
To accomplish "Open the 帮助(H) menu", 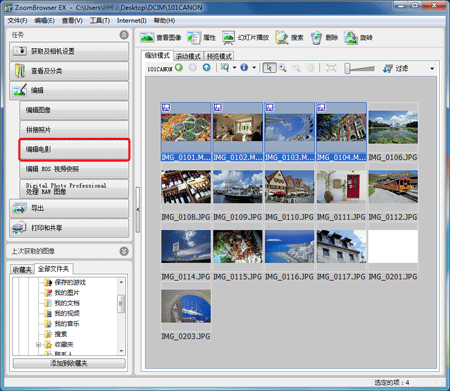I will coord(164,21).
